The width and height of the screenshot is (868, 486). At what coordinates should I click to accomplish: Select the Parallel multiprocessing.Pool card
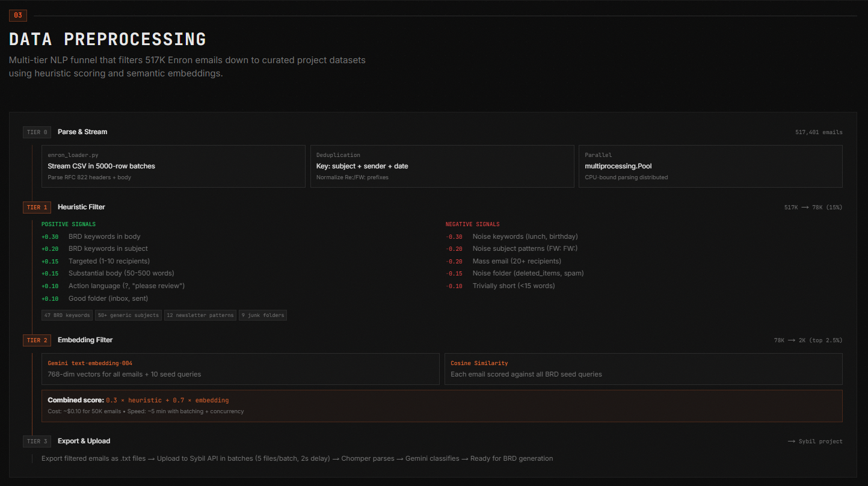pyautogui.click(x=710, y=166)
